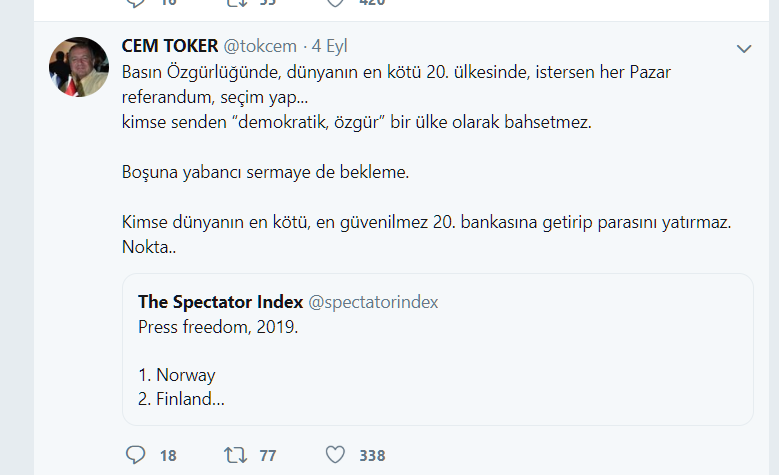Open the quoted "Press freedom, 2019." text
Screen dimensions: 779x475
(x=217, y=326)
